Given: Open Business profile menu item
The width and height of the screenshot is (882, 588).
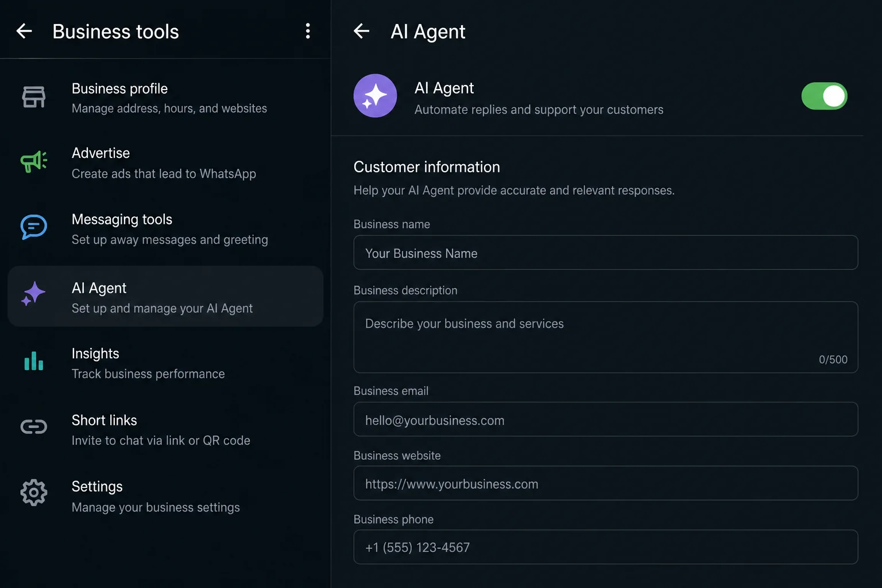Looking at the screenshot, I should [x=165, y=98].
